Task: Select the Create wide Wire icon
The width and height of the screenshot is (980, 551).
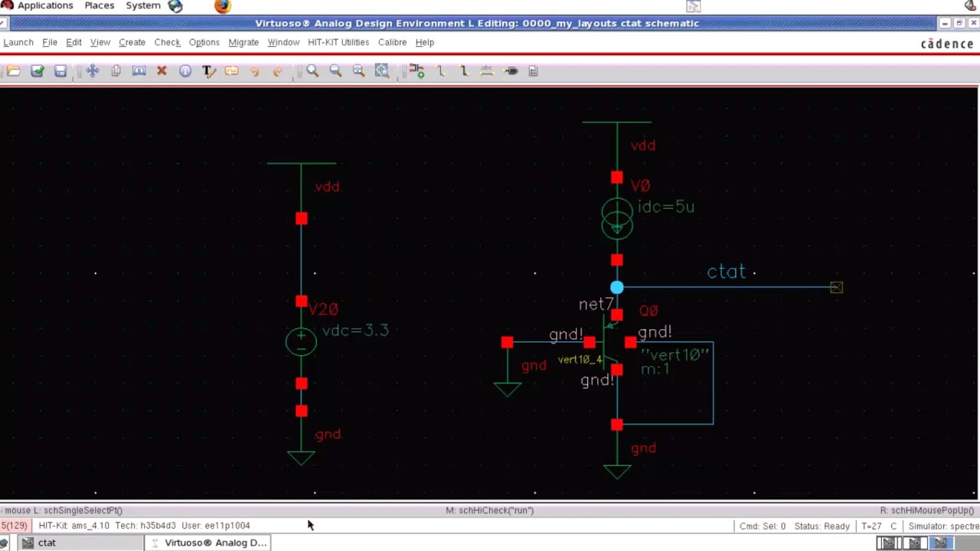Action: [x=463, y=71]
